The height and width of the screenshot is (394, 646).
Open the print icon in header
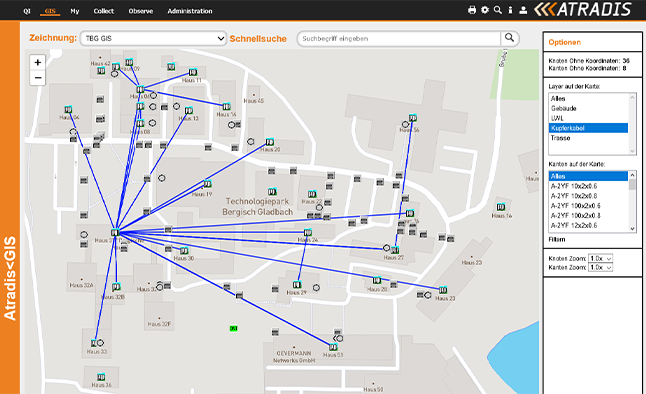point(472,10)
